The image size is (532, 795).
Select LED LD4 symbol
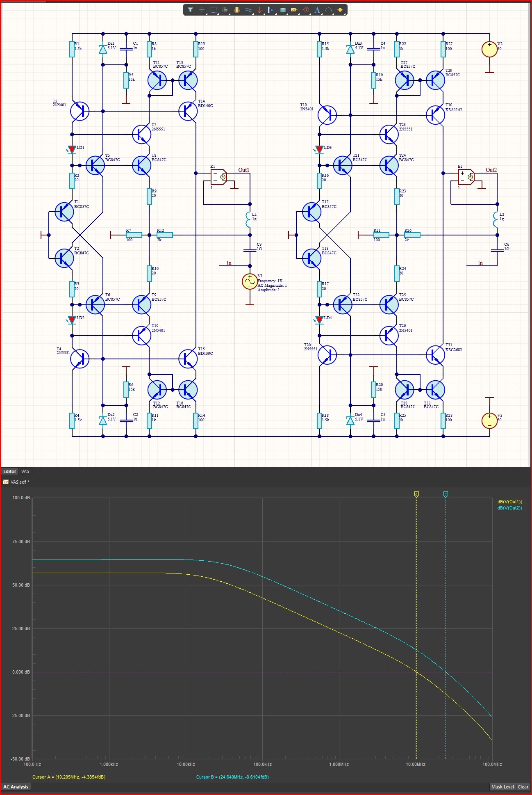coord(319,320)
